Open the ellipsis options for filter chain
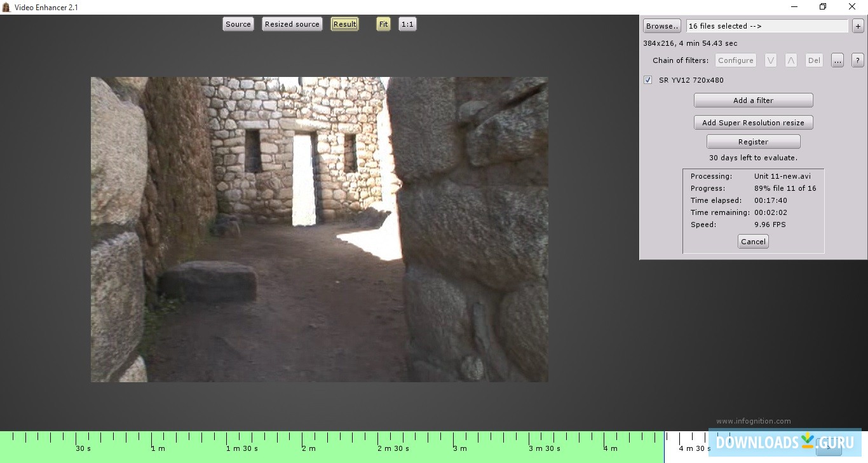 pos(837,60)
